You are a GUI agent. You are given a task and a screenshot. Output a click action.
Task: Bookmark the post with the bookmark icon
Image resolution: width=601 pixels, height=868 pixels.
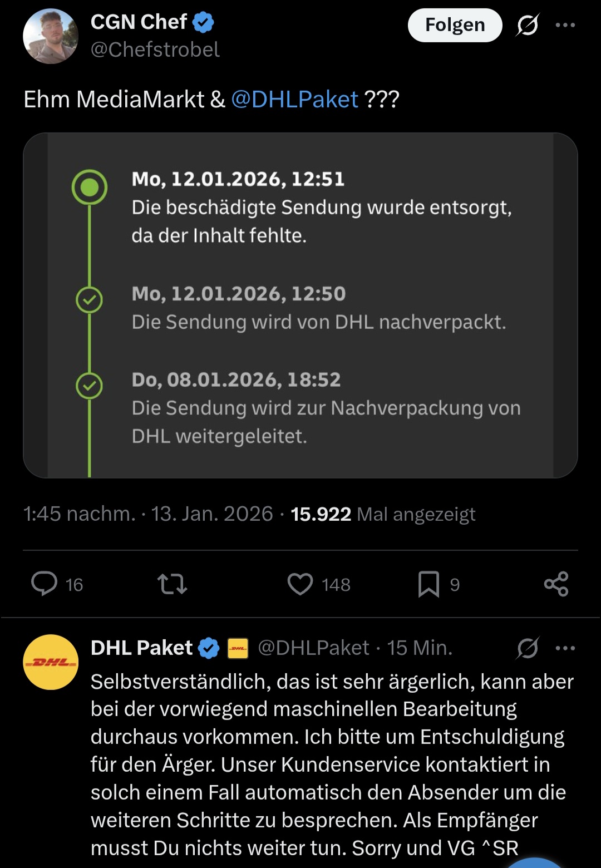(x=428, y=584)
